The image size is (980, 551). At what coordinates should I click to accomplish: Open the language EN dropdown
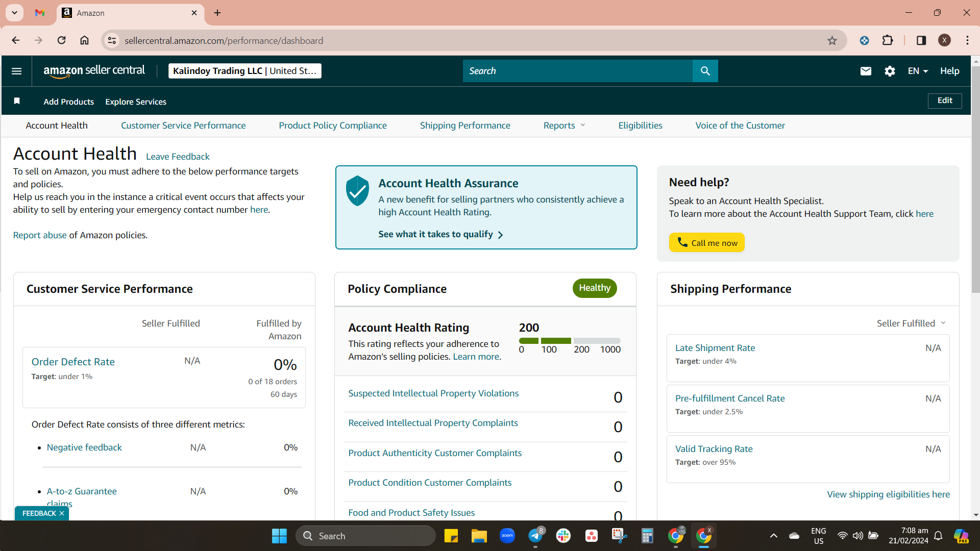click(x=918, y=71)
